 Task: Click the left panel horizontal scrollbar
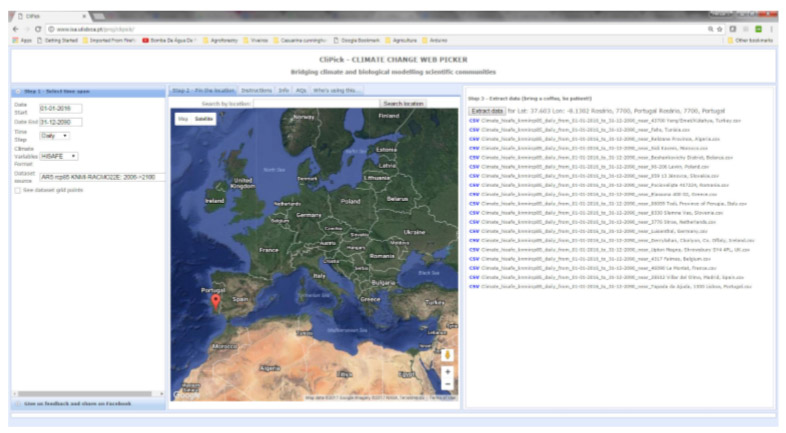[84, 394]
